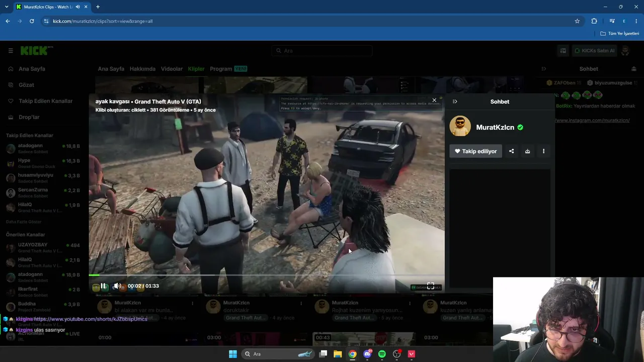
Task: Open the MuratKzlcn channel name link
Action: point(495,128)
